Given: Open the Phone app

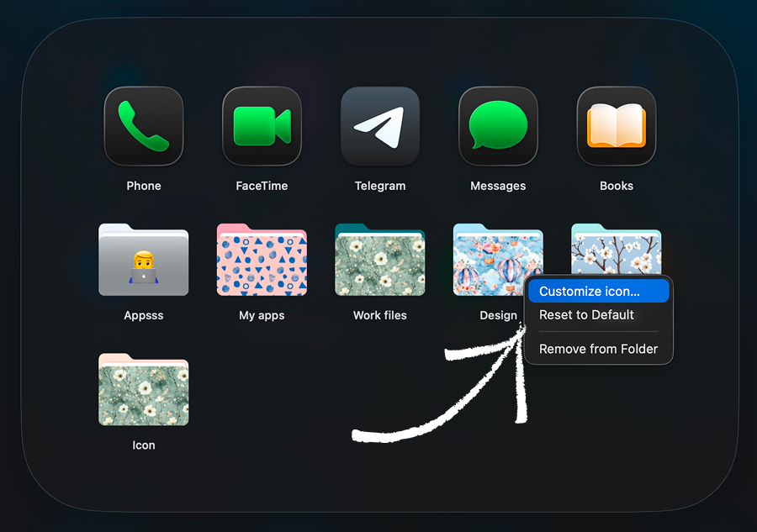Looking at the screenshot, I should tap(143, 126).
